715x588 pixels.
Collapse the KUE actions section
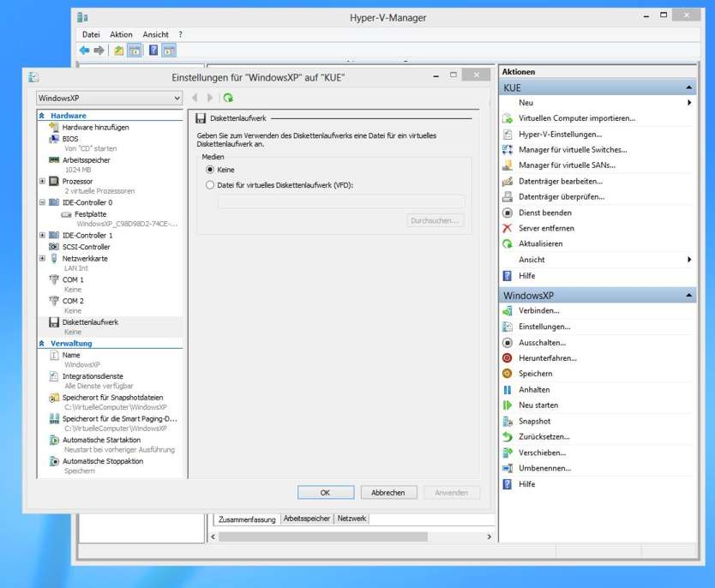click(x=688, y=87)
